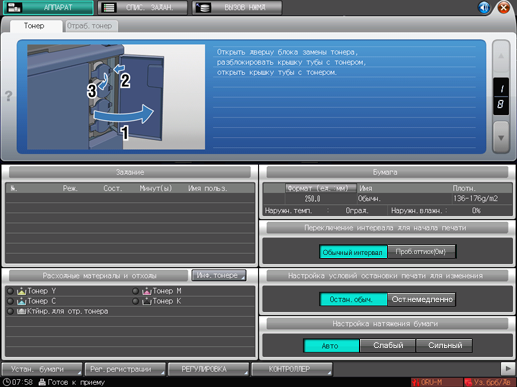Click the machine icon in АППАРАТ tab
517x387 pixels.
click(x=14, y=7)
